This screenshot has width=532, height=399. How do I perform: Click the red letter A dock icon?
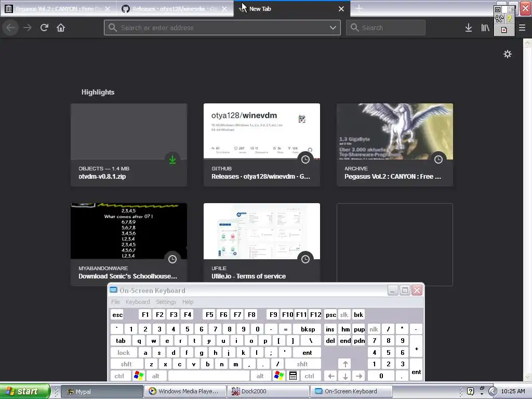(x=504, y=30)
